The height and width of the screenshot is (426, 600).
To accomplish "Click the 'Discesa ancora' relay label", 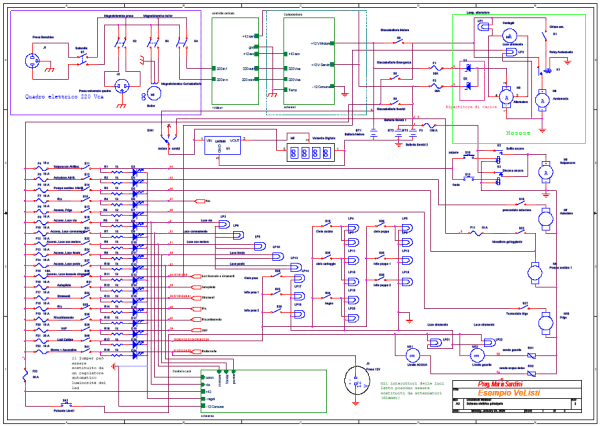I will coord(515,171).
